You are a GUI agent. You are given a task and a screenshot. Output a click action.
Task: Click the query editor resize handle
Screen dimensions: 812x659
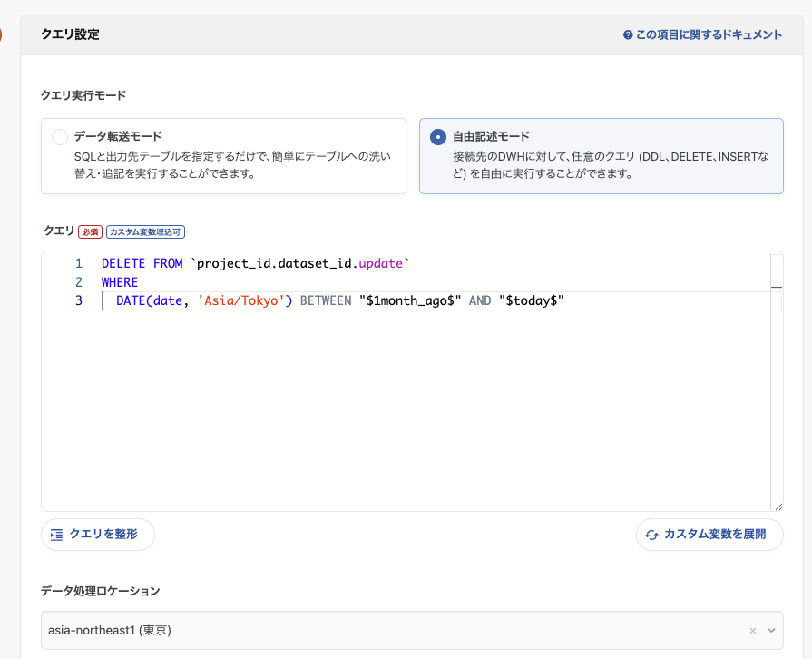[778, 507]
